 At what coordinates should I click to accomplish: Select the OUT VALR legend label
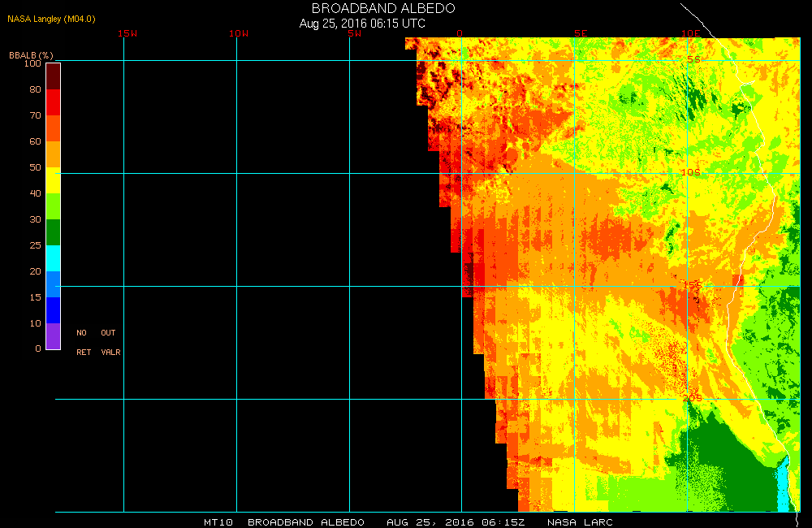(110, 343)
